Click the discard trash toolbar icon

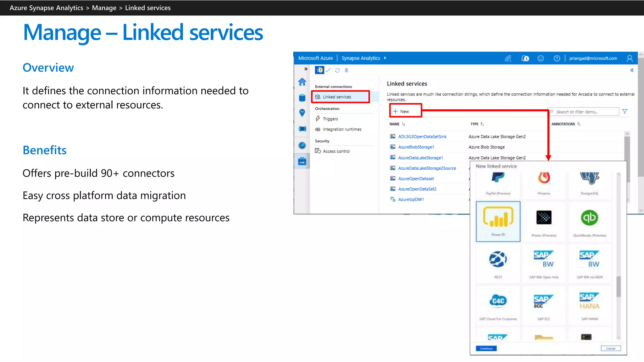[x=346, y=70]
